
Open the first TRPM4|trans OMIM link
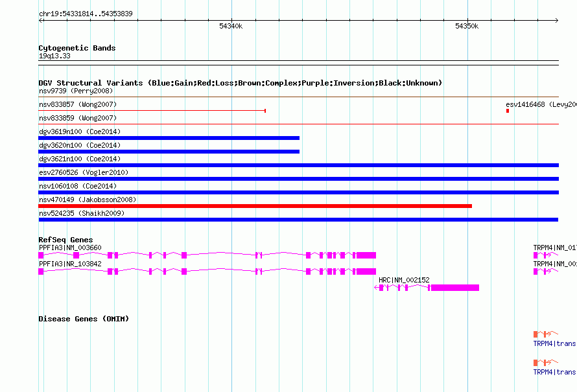554,344
